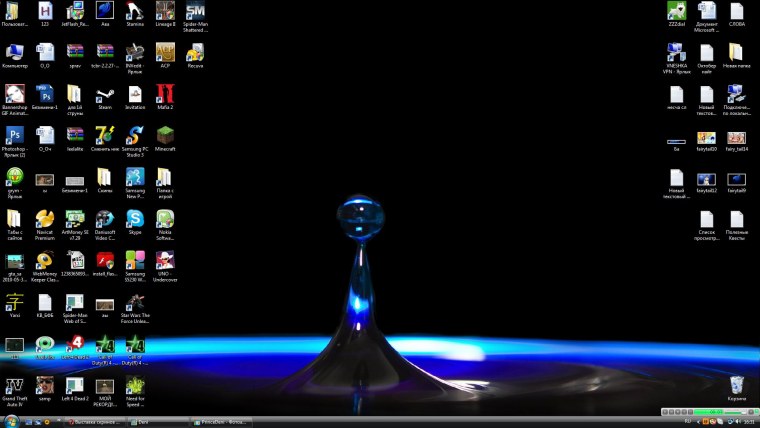Open the Skype shortcut
Image resolution: width=760 pixels, height=428 pixels.
click(135, 219)
